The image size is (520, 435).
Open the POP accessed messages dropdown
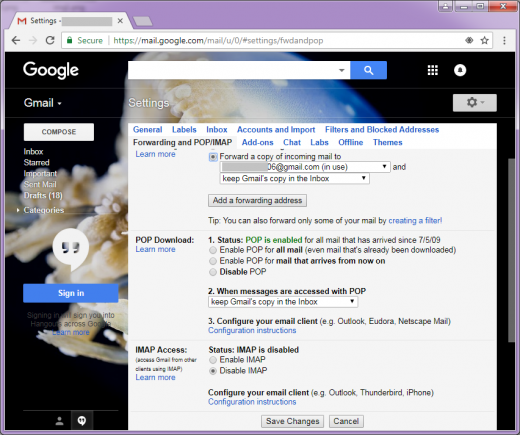283,302
